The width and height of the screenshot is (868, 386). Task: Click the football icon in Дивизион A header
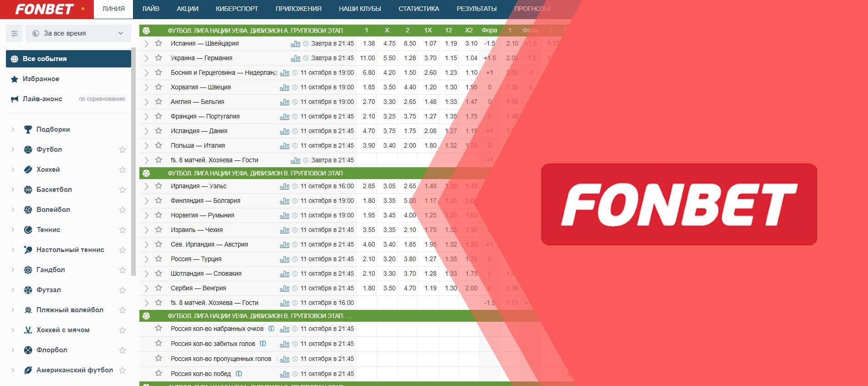point(146,31)
